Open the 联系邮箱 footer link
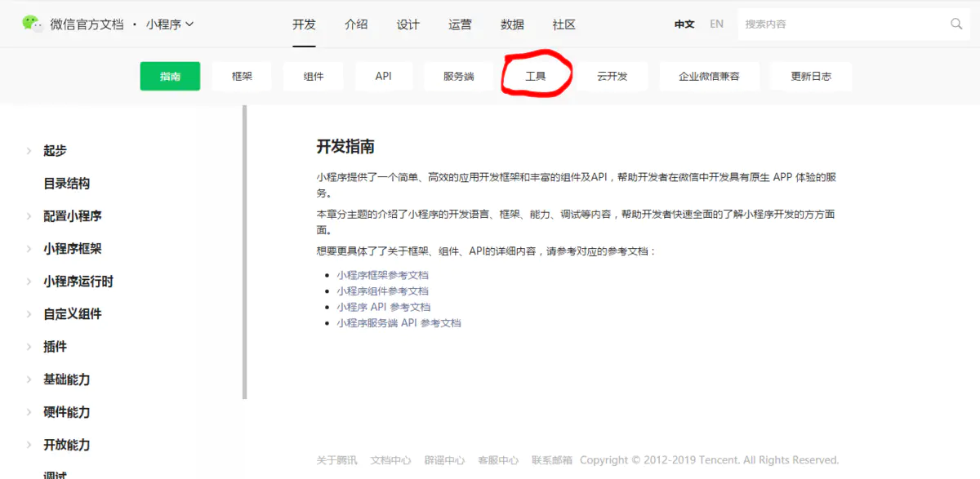This screenshot has width=980, height=479. point(551,460)
